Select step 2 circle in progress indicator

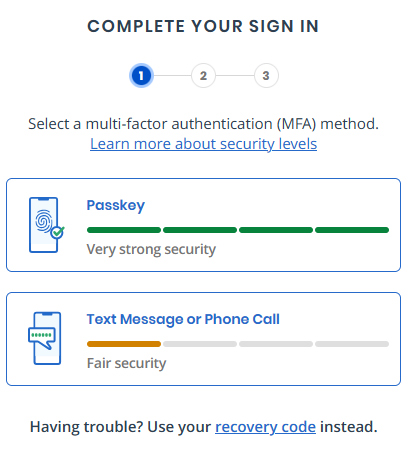(203, 76)
